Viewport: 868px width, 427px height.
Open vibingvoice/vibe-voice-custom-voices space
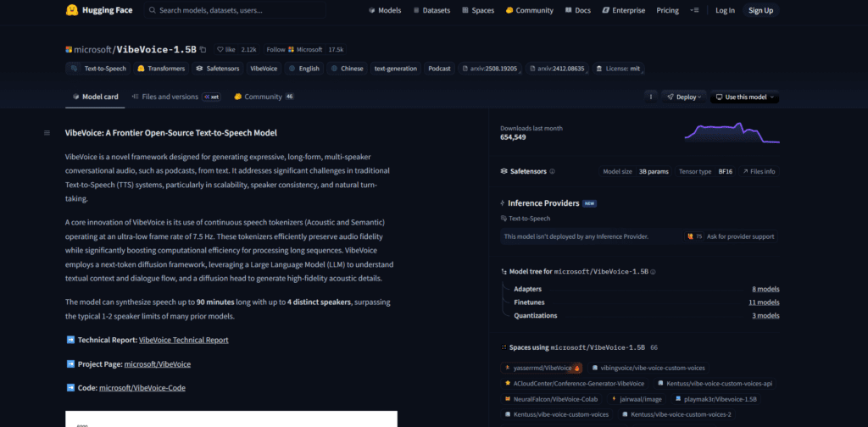pos(648,368)
